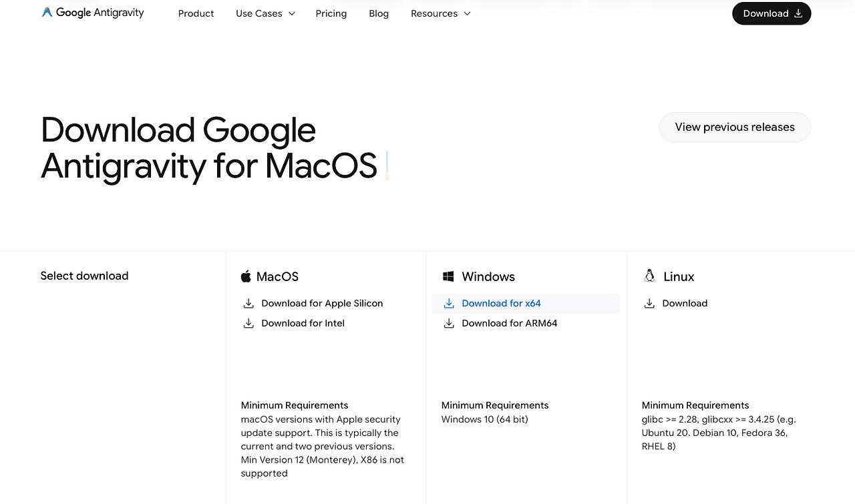Image resolution: width=855 pixels, height=504 pixels.
Task: Click the Linux heading text
Action: pos(679,276)
